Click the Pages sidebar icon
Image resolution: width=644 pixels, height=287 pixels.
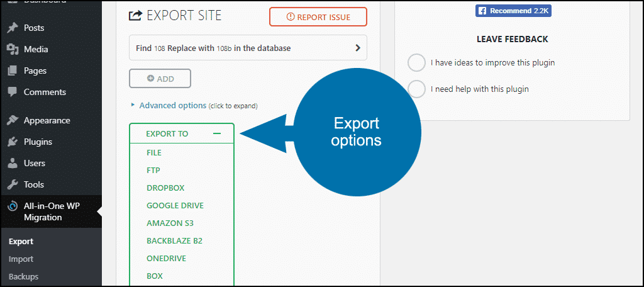[x=13, y=70]
